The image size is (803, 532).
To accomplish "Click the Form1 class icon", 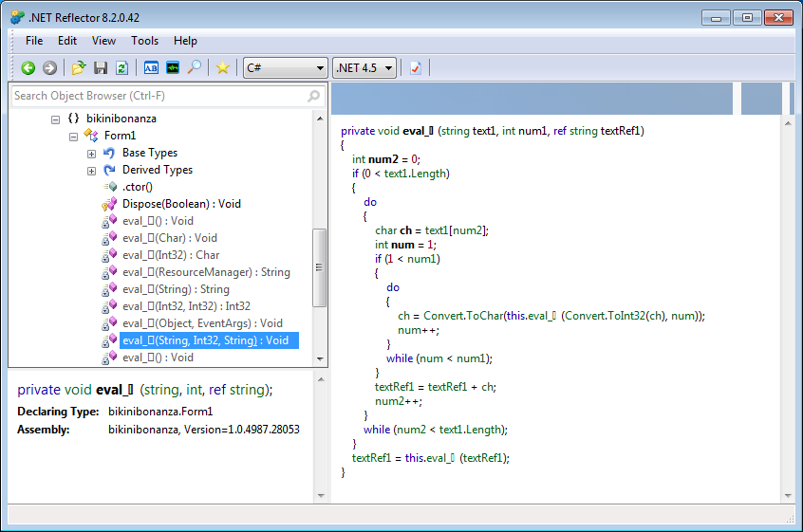I will [x=91, y=136].
